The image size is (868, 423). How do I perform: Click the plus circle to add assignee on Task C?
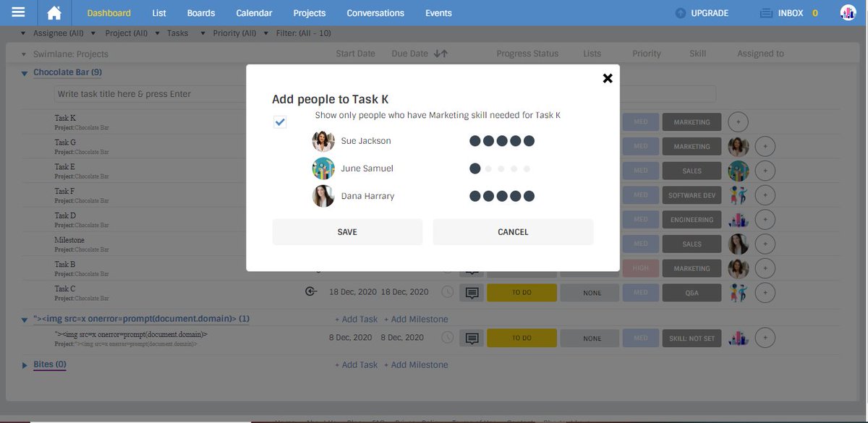765,292
